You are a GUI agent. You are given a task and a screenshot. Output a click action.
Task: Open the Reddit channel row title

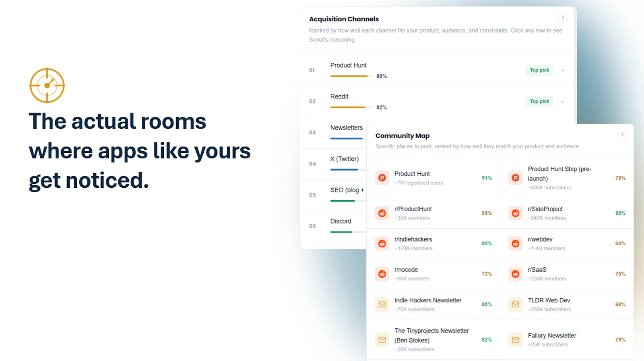[339, 96]
